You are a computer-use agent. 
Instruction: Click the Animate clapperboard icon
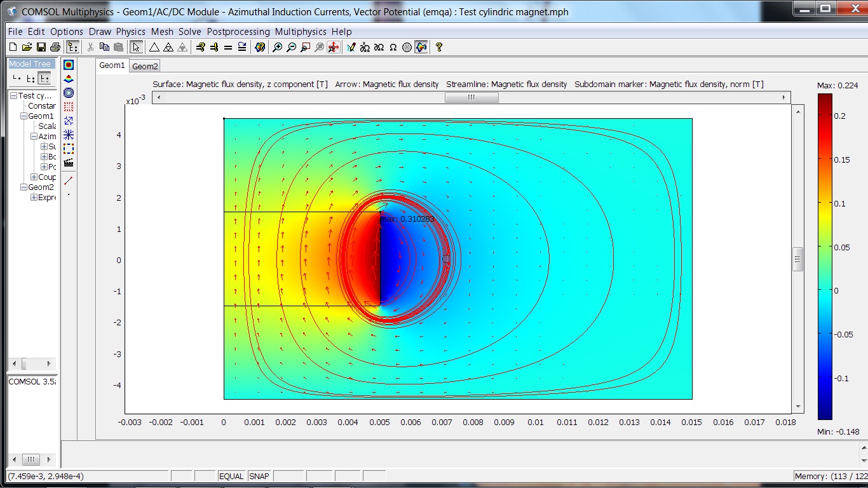pos(69,163)
